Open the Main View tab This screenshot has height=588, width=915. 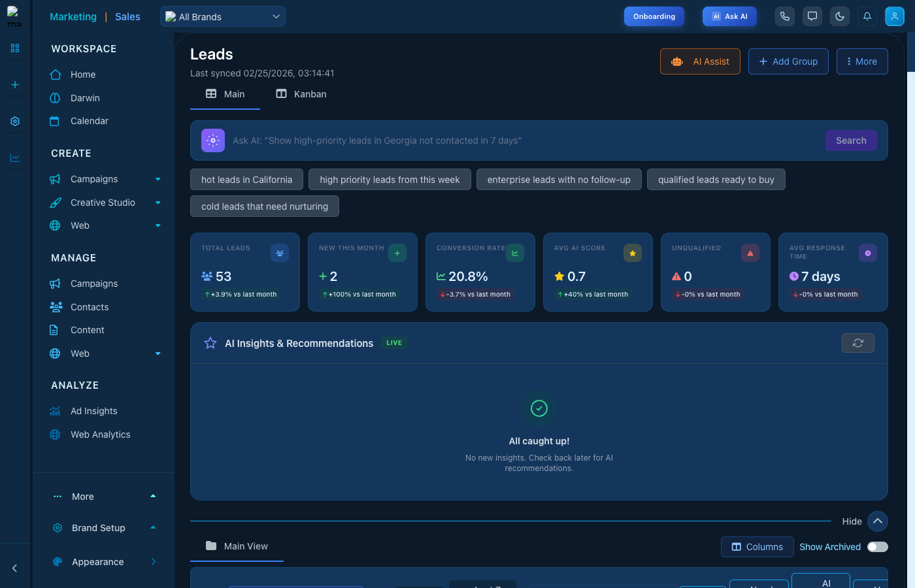click(237, 546)
